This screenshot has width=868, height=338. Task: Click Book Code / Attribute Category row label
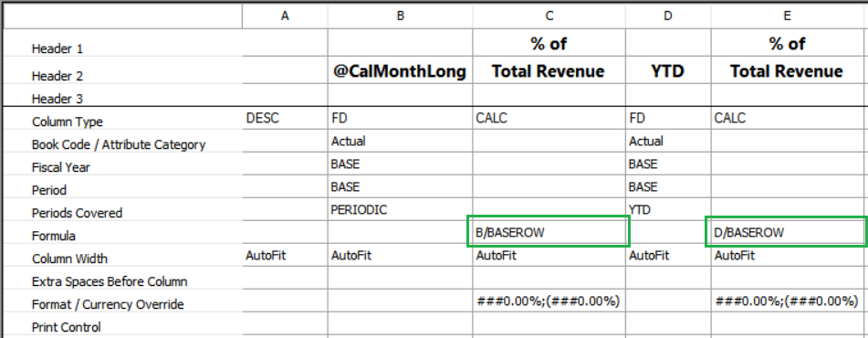[119, 144]
